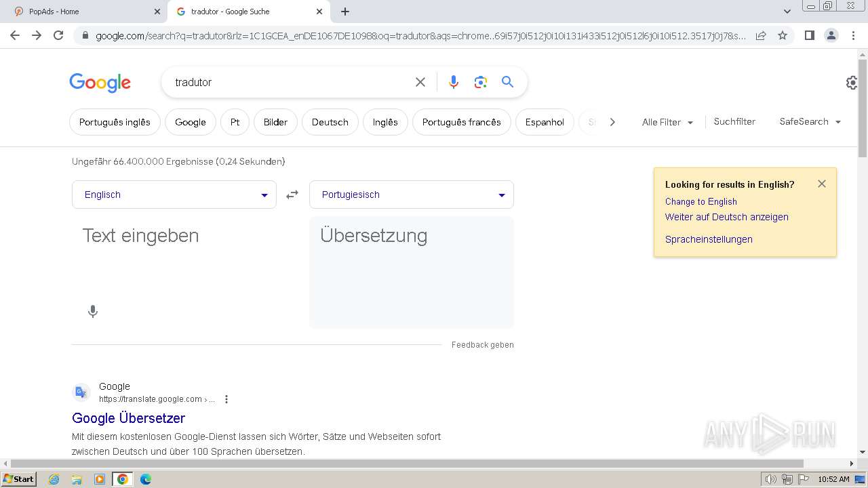This screenshot has height=488, width=868.
Task: Select the Português francês chip
Action: 461,122
